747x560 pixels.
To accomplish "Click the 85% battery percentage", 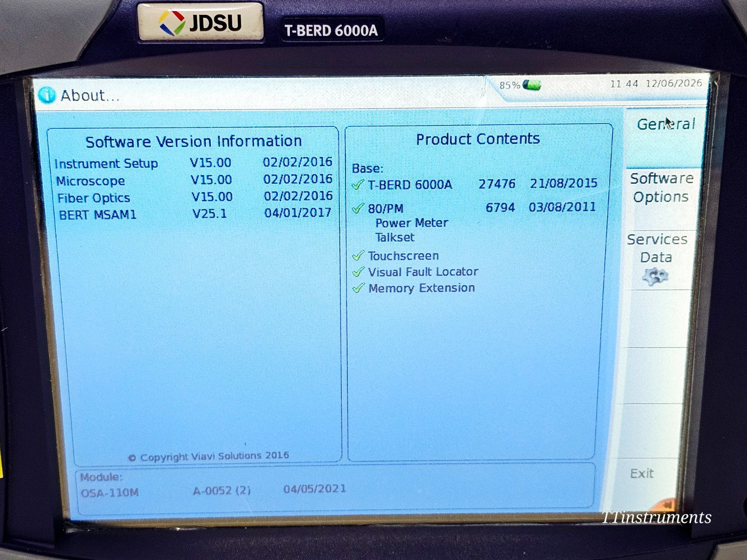I will [x=509, y=85].
